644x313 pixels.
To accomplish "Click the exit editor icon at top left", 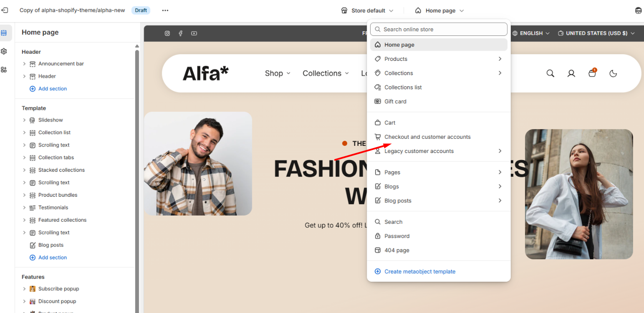I will coord(4,10).
